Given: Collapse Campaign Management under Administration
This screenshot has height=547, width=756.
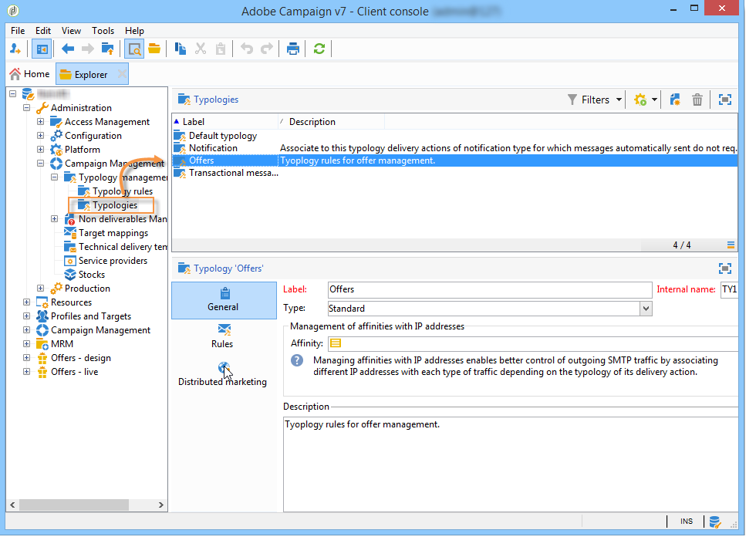Looking at the screenshot, I should pyautogui.click(x=40, y=164).
